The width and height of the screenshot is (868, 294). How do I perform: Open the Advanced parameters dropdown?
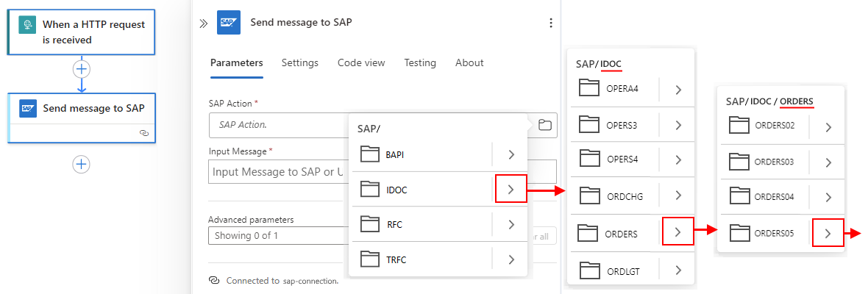click(x=280, y=236)
